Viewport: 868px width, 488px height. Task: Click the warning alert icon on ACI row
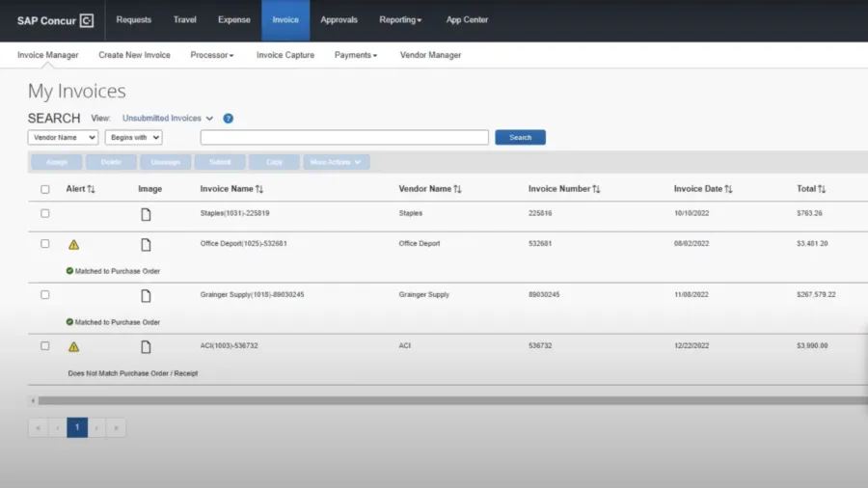[73, 347]
